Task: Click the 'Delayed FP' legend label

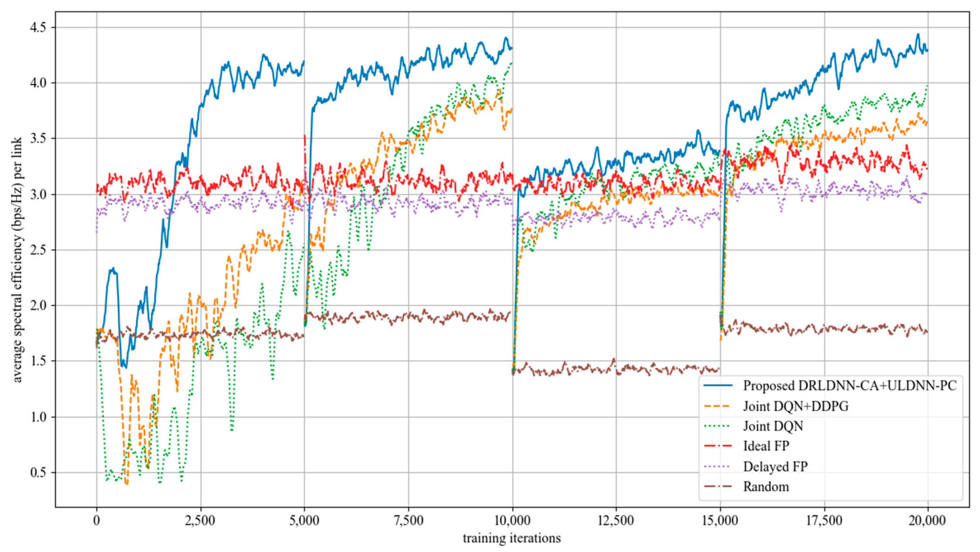Action: click(x=775, y=466)
